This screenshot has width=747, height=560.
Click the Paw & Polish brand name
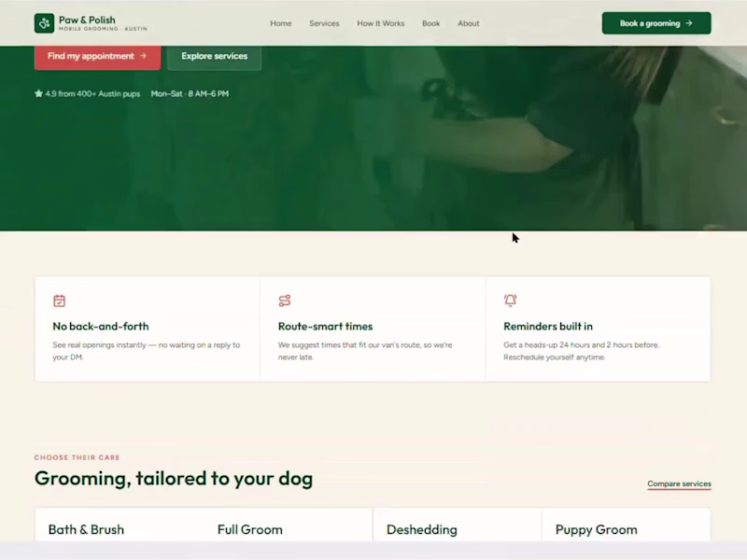(x=87, y=20)
